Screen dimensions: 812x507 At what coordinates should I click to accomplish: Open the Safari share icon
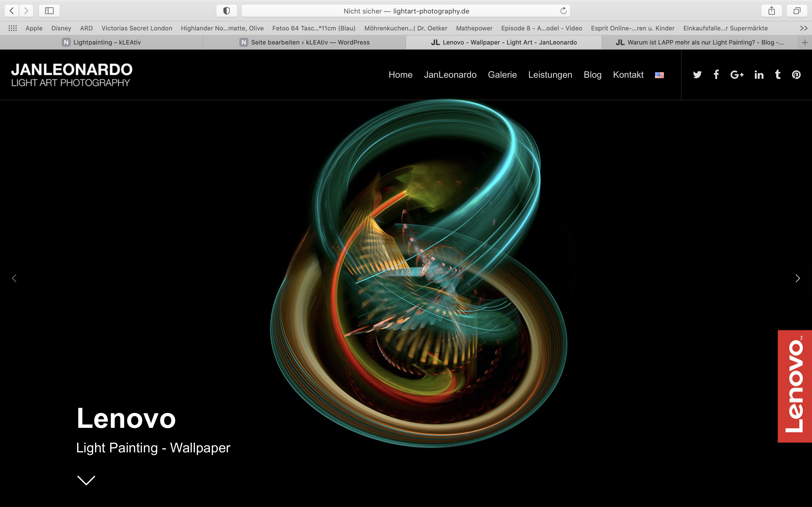pyautogui.click(x=771, y=11)
